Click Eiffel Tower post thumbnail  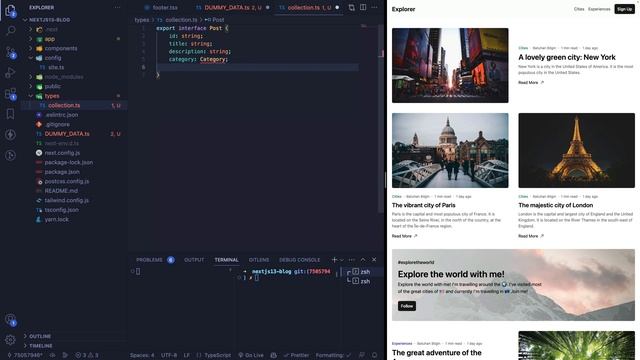[576, 150]
